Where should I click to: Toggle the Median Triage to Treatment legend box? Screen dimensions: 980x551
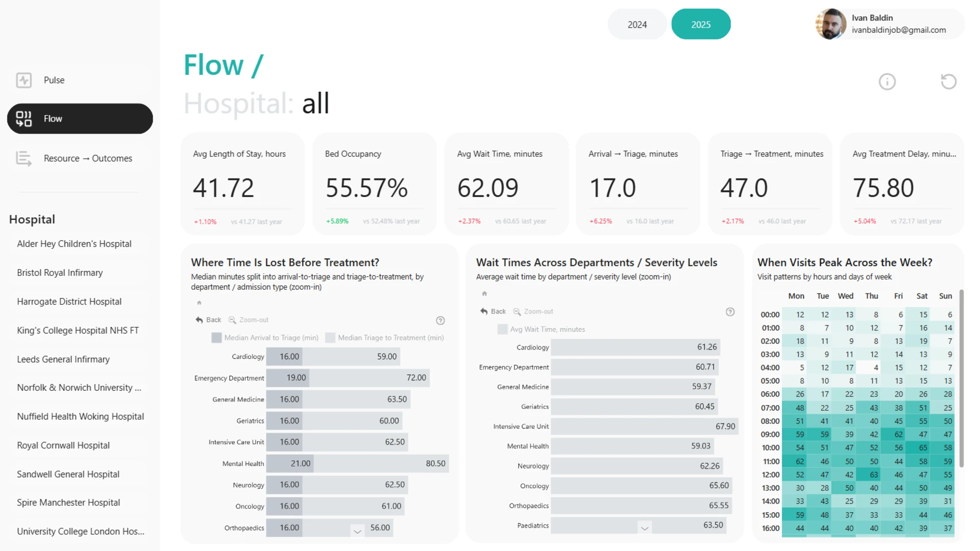pyautogui.click(x=330, y=338)
